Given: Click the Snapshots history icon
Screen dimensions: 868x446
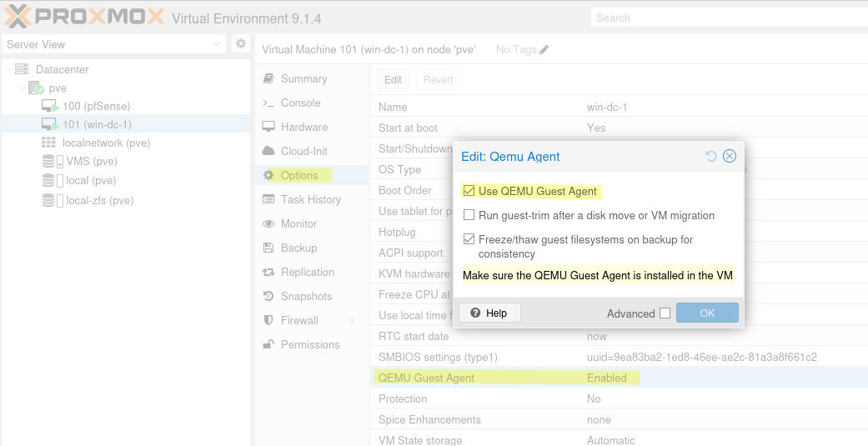Looking at the screenshot, I should coord(268,296).
